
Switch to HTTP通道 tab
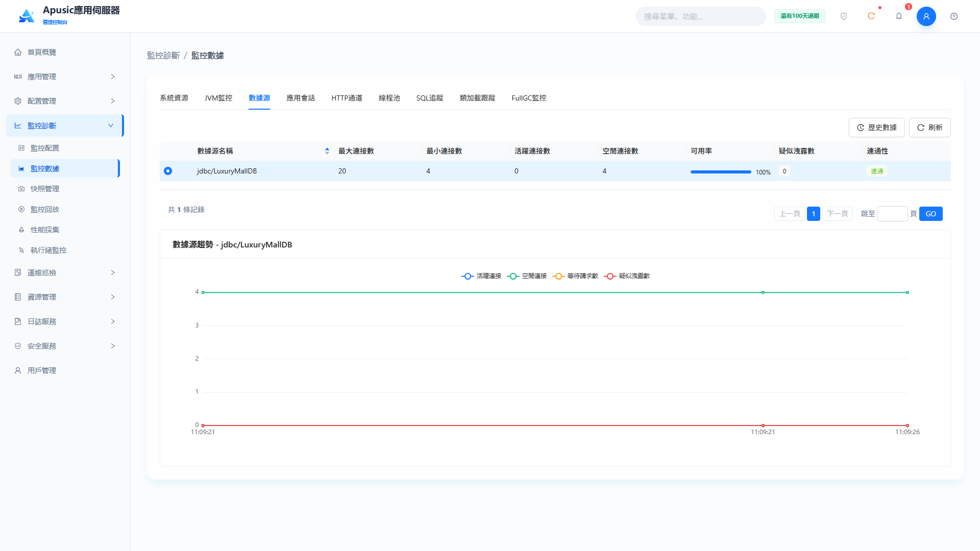[347, 98]
